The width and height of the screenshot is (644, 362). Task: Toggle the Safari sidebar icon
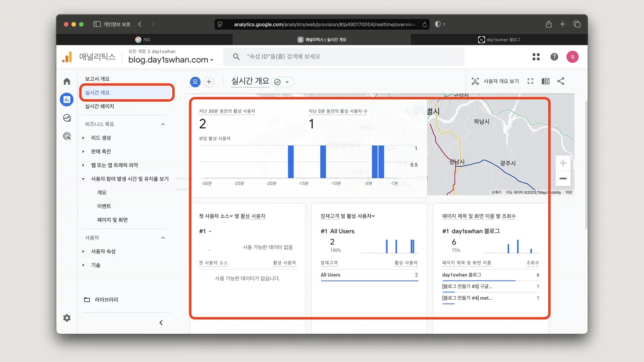coord(97,24)
